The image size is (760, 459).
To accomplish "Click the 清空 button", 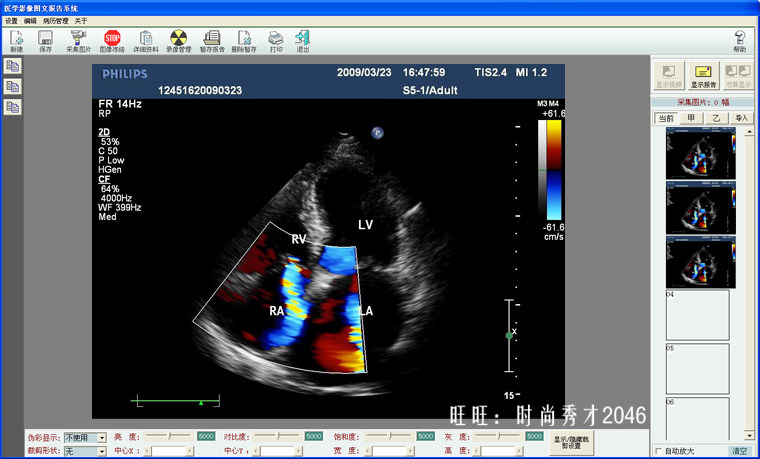I will coord(740,451).
